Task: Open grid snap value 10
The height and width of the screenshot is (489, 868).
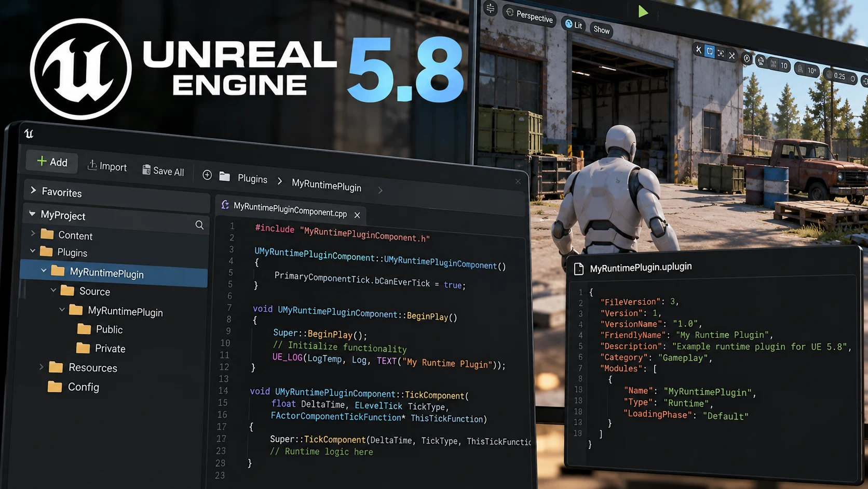Action: pos(784,66)
